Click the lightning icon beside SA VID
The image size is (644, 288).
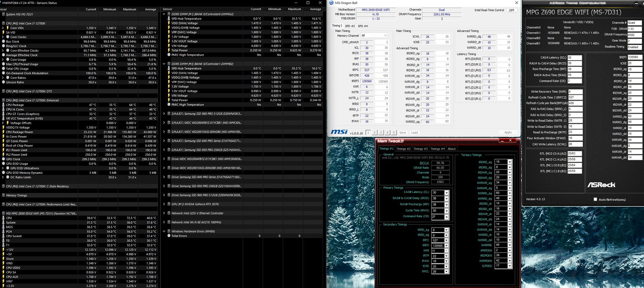(4, 32)
